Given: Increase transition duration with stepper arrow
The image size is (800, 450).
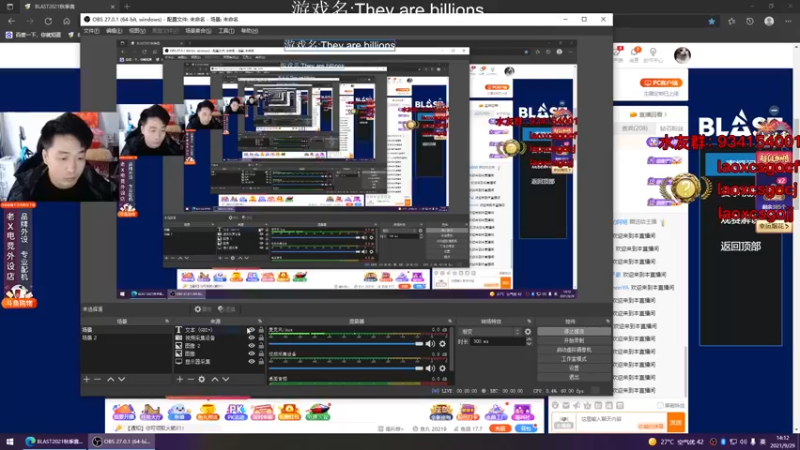Looking at the screenshot, I should [529, 339].
